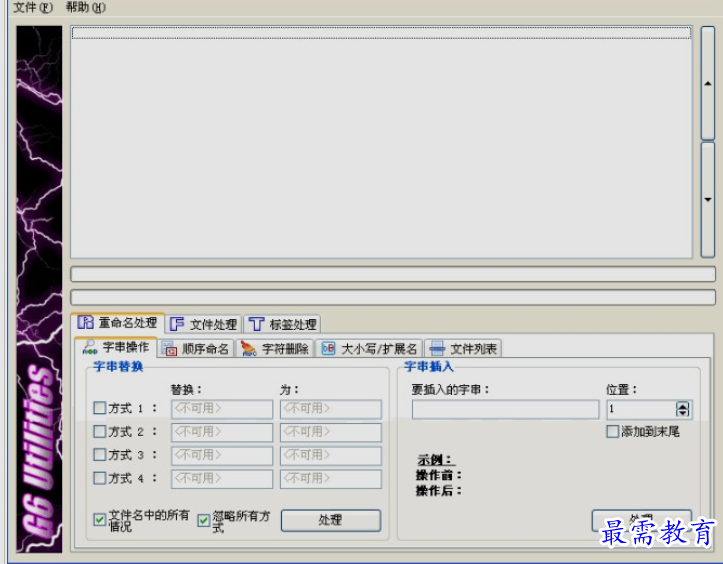Click 方式 1 为 field
This screenshot has width=723, height=564.
(x=331, y=409)
